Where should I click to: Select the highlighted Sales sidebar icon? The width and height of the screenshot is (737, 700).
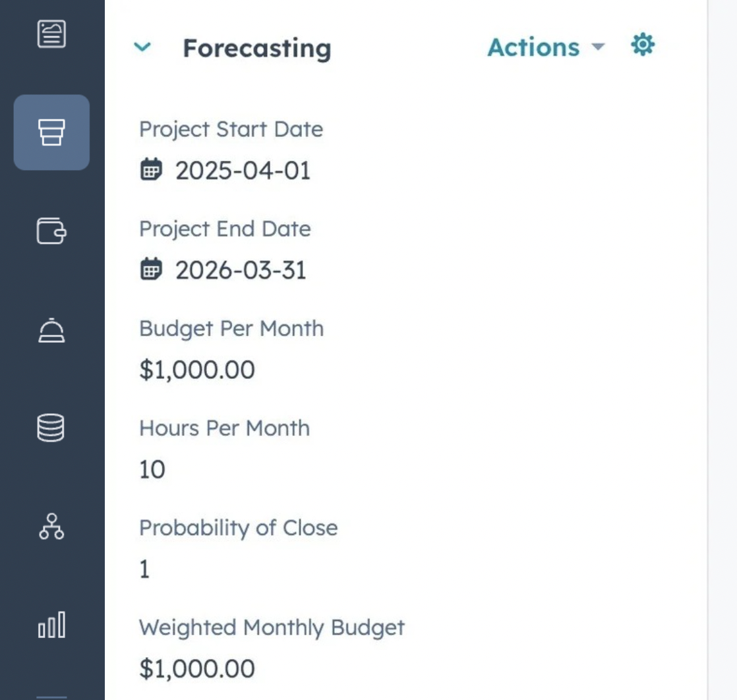point(51,132)
